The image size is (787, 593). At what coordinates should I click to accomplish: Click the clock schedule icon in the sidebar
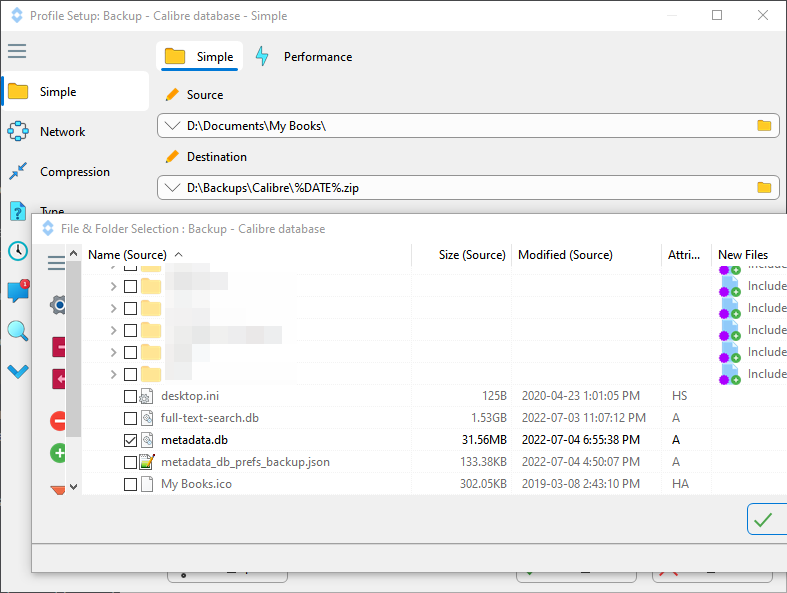click(18, 251)
